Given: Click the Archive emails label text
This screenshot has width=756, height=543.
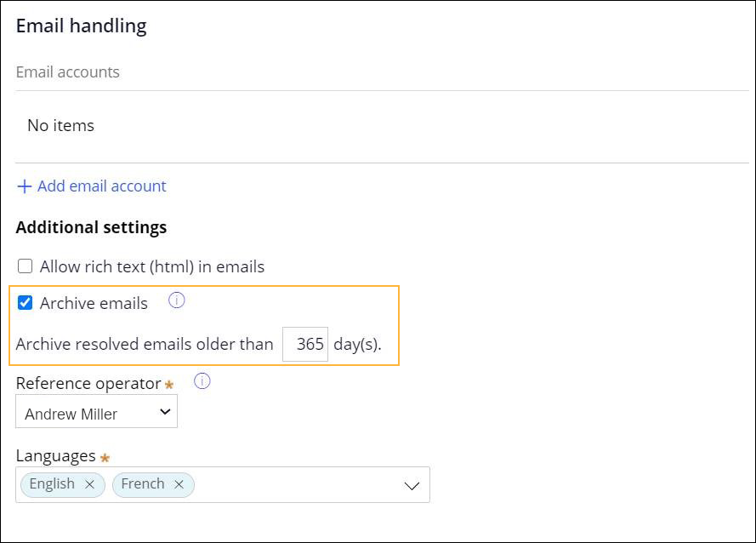Looking at the screenshot, I should pyautogui.click(x=94, y=303).
